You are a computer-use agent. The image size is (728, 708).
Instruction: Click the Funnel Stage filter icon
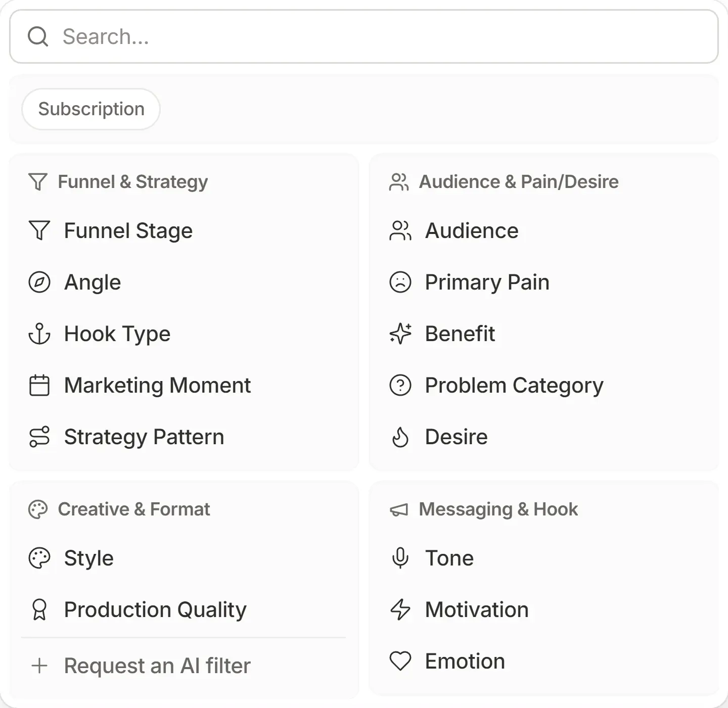39,230
